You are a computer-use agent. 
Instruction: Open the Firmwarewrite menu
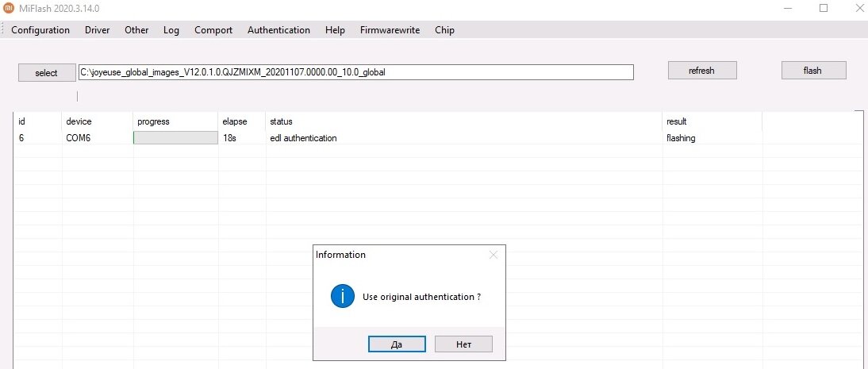coord(390,30)
